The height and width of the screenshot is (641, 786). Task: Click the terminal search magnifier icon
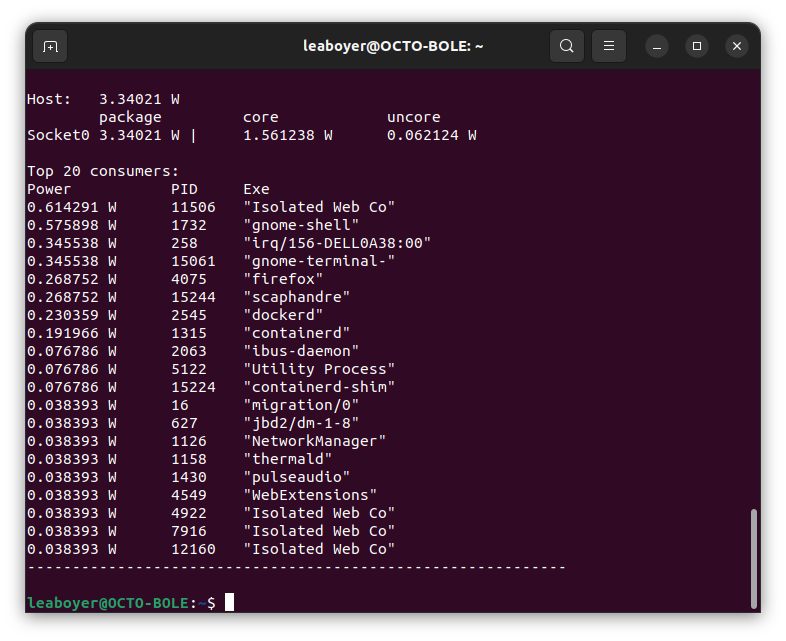click(567, 46)
